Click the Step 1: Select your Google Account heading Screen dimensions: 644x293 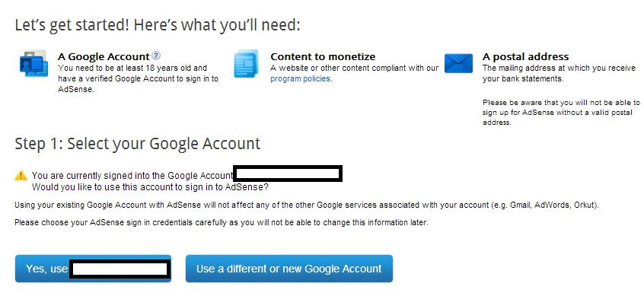[138, 144]
